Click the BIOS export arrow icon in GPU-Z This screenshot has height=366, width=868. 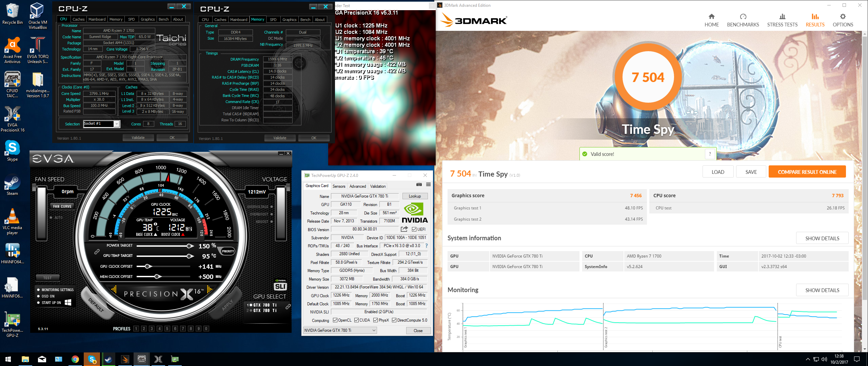404,229
